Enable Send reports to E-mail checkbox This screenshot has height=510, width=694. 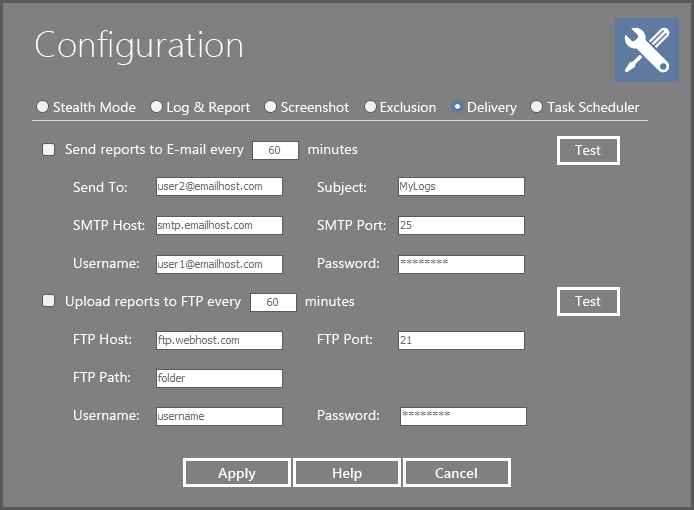pyautogui.click(x=48, y=150)
